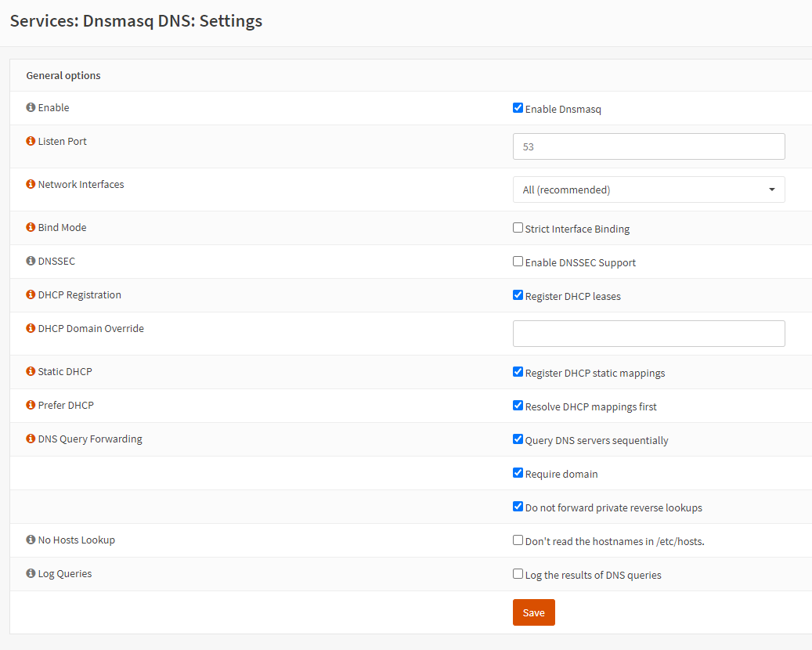Click the info icon beside Listen Port
Screen dimensions: 812x650
point(31,141)
